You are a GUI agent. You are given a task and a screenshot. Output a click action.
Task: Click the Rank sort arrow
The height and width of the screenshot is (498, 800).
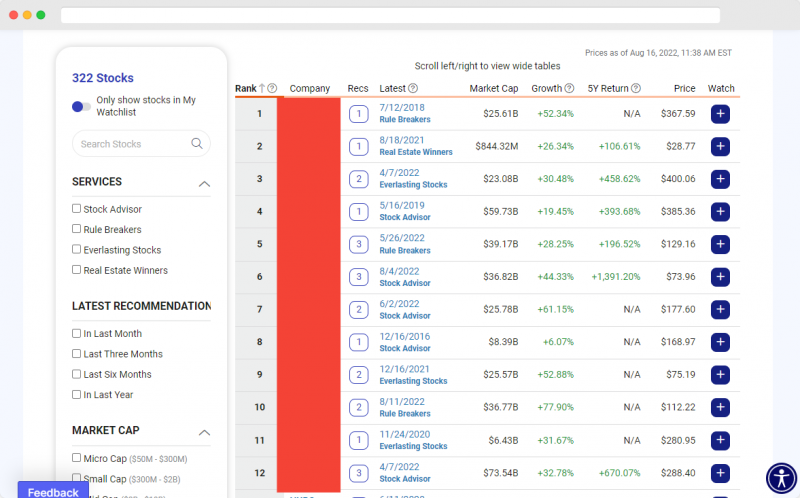click(x=262, y=88)
